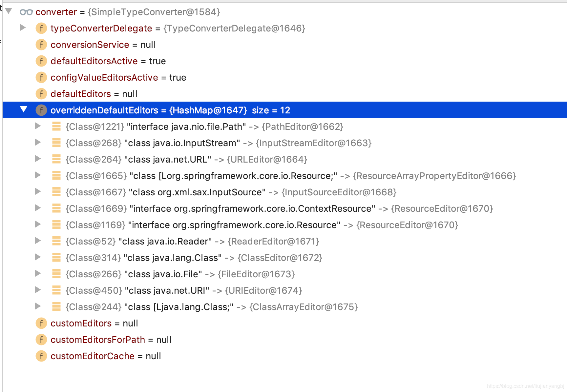This screenshot has height=392, width=567.
Task: Collapse the converter root node
Action: pos(9,11)
